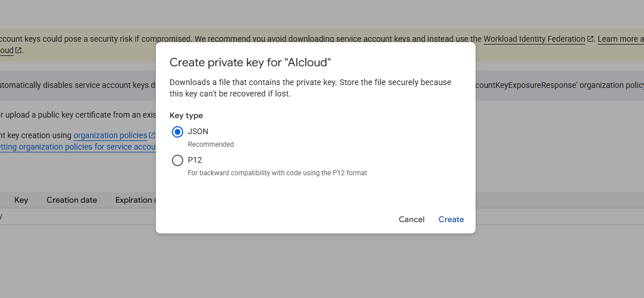Click external-link icon beside organization policies
Viewport: 644px width, 298px height.
152,135
